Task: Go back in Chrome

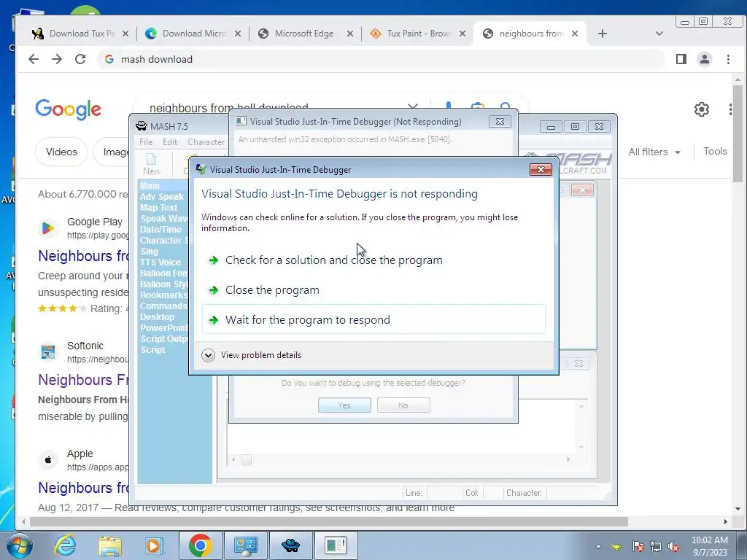Action: [x=34, y=59]
